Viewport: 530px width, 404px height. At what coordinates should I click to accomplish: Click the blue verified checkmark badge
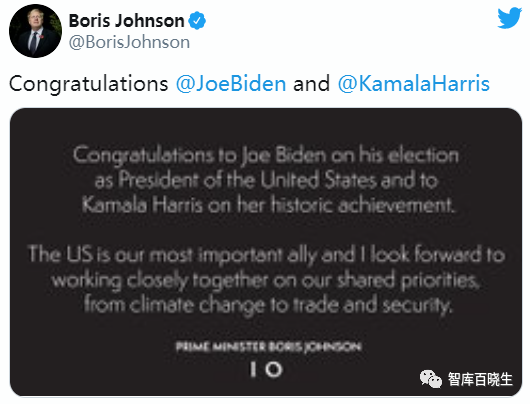pos(197,21)
